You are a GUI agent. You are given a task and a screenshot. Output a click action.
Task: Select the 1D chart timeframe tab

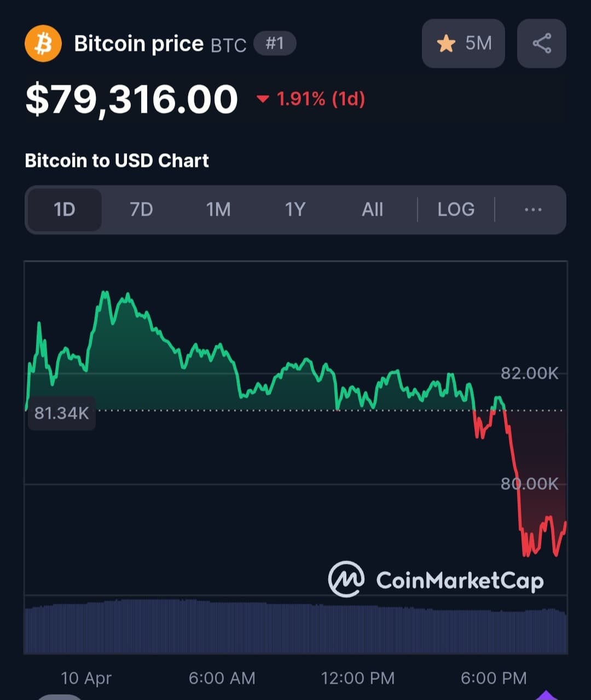[x=65, y=210]
